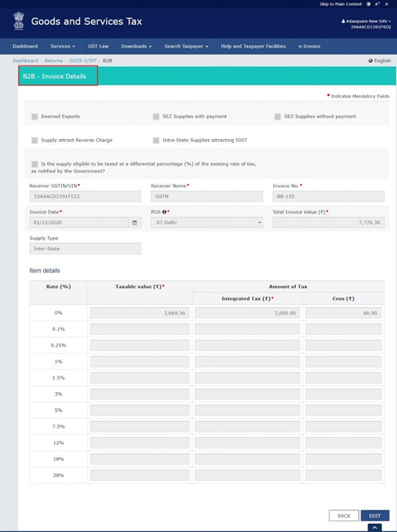Check the Deemed Exports checkbox

pyautogui.click(x=35, y=117)
